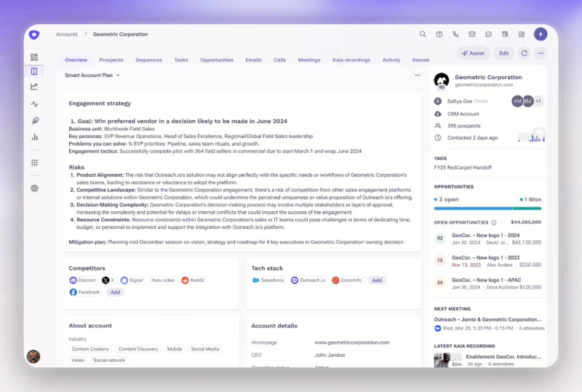Switch to the Prospects tab
582x392 pixels.
(111, 60)
